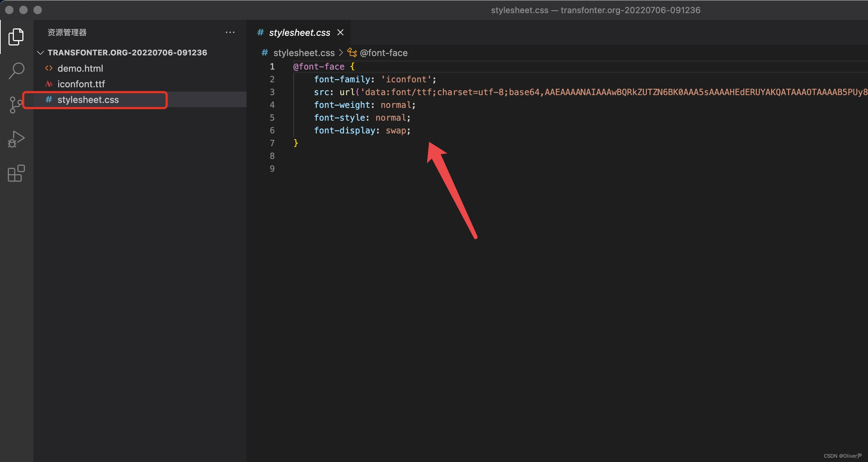Click the macOS green zoom window button

click(38, 10)
